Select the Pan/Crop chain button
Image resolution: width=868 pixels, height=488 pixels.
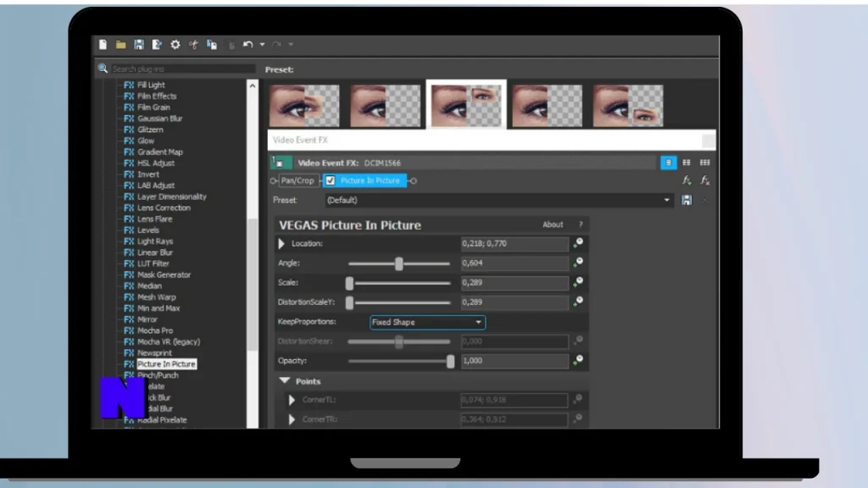[x=298, y=180]
